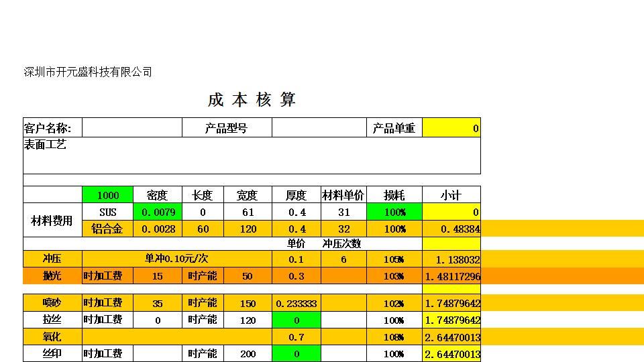644x362 pixels.
Task: Select the green density cell 0.0079
Action: pyautogui.click(x=158, y=212)
